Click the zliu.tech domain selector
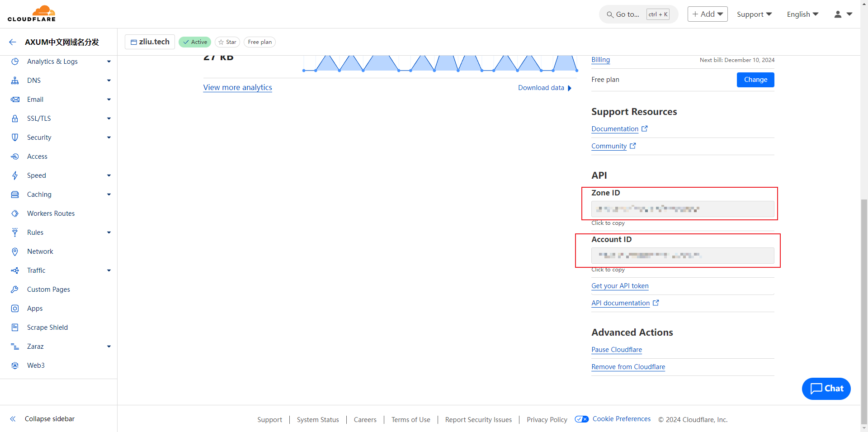The height and width of the screenshot is (432, 868). (150, 42)
